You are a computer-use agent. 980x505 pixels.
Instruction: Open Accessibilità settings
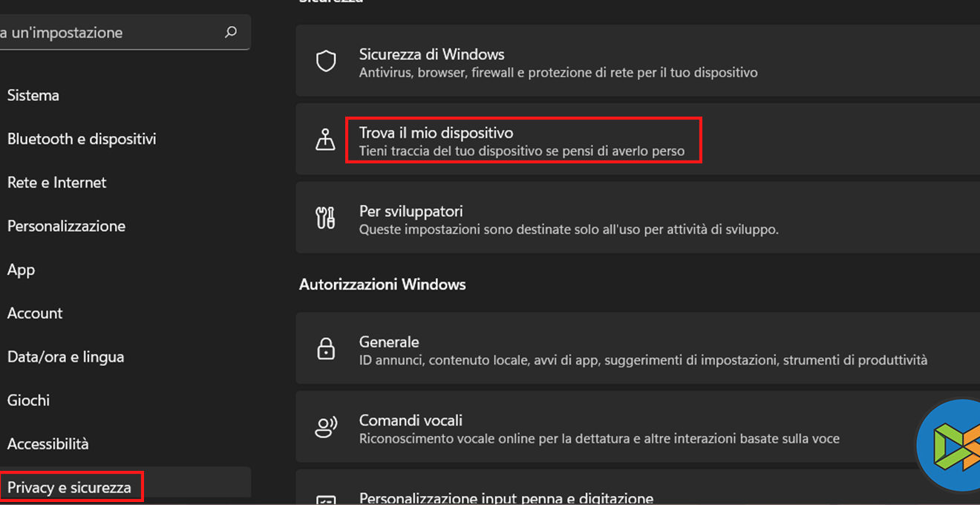click(x=48, y=444)
